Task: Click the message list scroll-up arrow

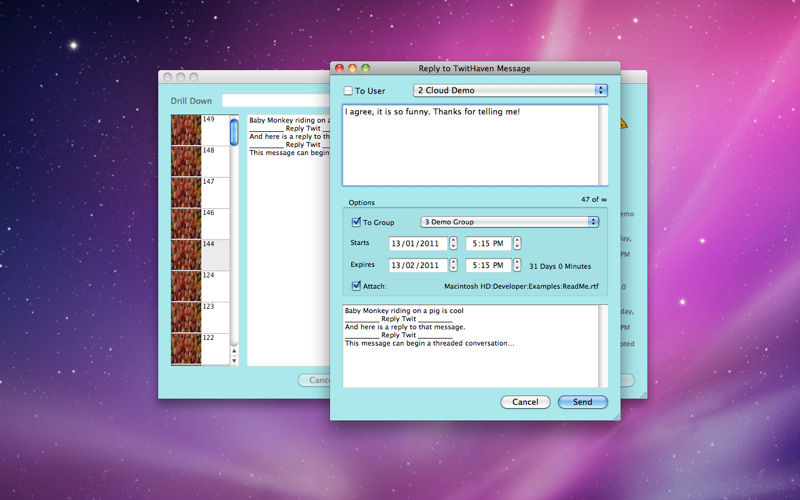Action: pyautogui.click(x=234, y=351)
